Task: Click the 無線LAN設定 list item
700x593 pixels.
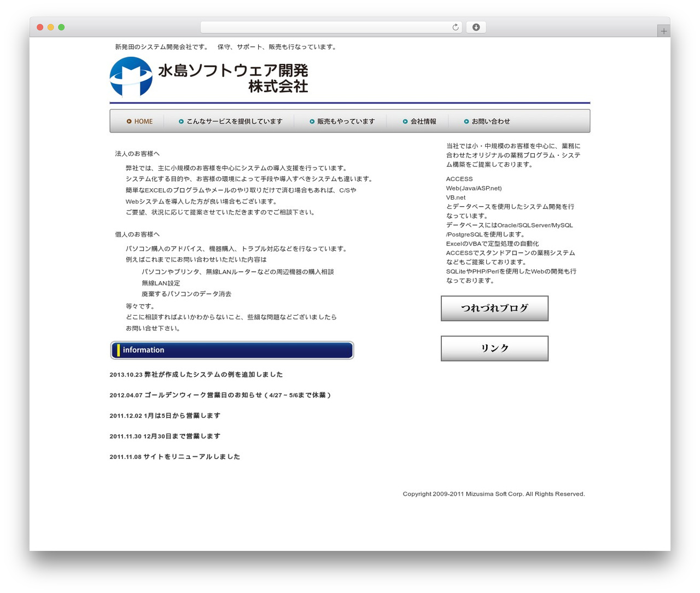Action: click(x=161, y=283)
